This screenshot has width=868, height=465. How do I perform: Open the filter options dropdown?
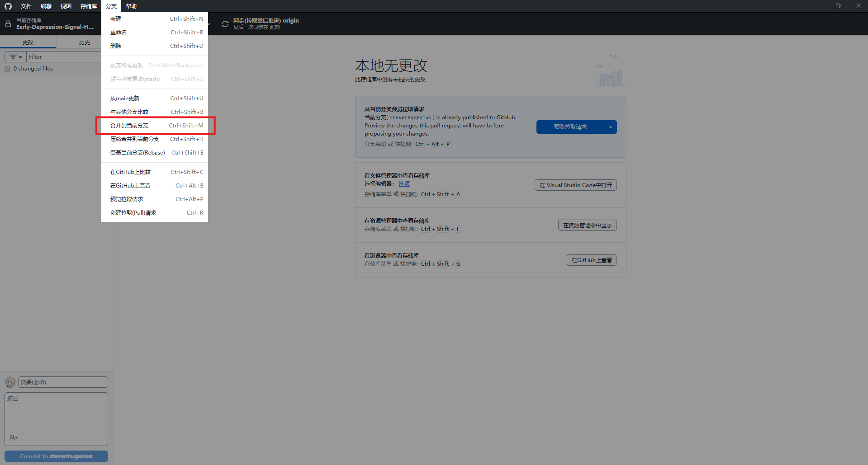(x=16, y=57)
